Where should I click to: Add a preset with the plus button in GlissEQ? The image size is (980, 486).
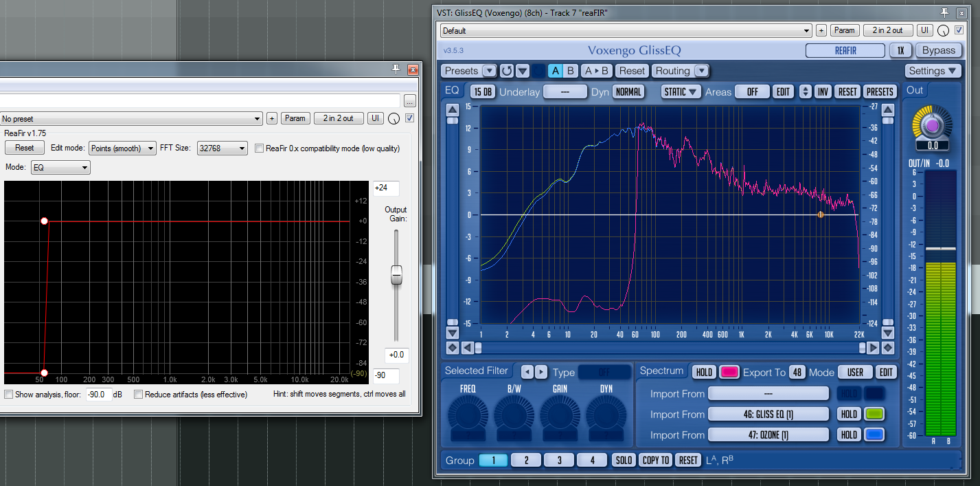coord(821,30)
